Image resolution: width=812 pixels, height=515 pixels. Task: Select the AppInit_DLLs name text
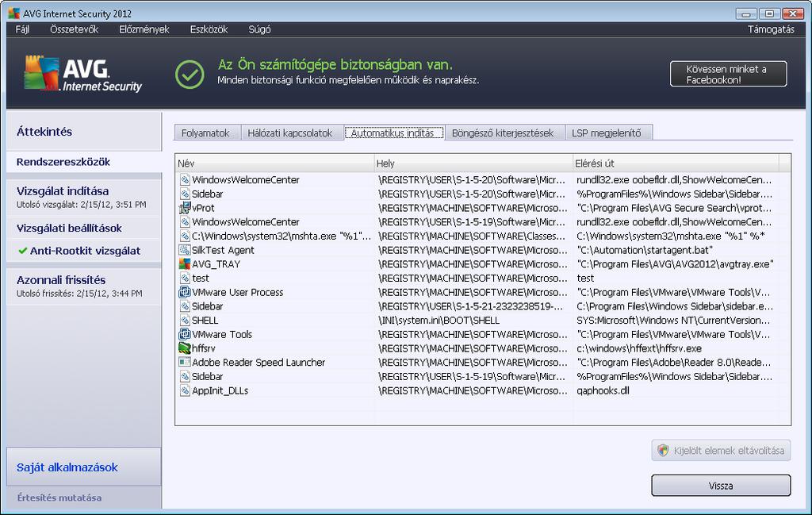click(x=220, y=390)
